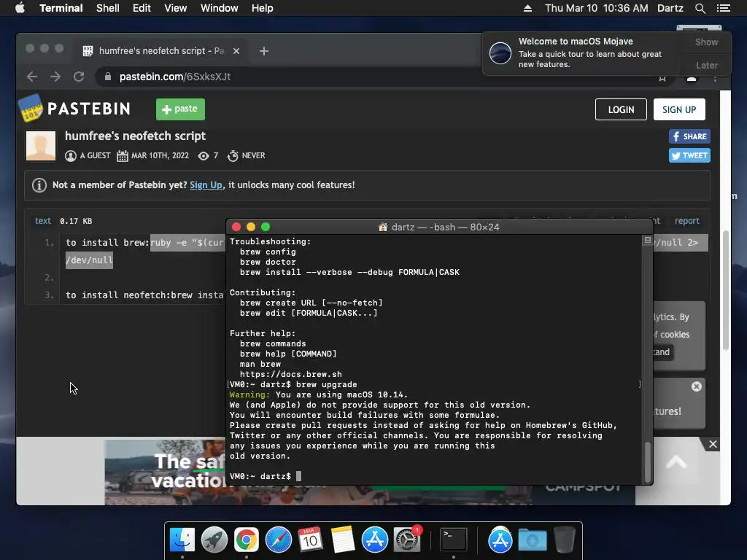Image resolution: width=747 pixels, height=560 pixels.
Task: Open Google Chrome from the Dock
Action: (247, 540)
